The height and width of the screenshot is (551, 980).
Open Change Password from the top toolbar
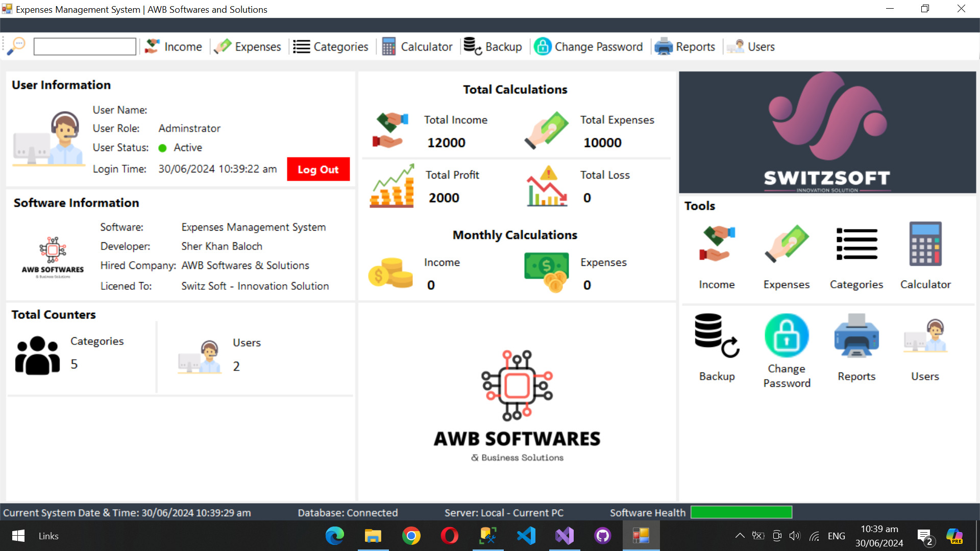pos(589,46)
